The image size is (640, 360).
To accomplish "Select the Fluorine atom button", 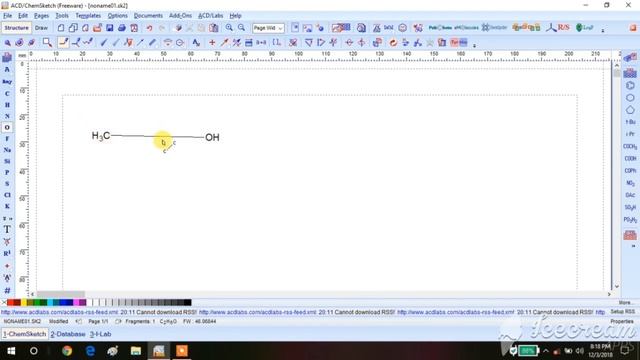I will [x=7, y=139].
